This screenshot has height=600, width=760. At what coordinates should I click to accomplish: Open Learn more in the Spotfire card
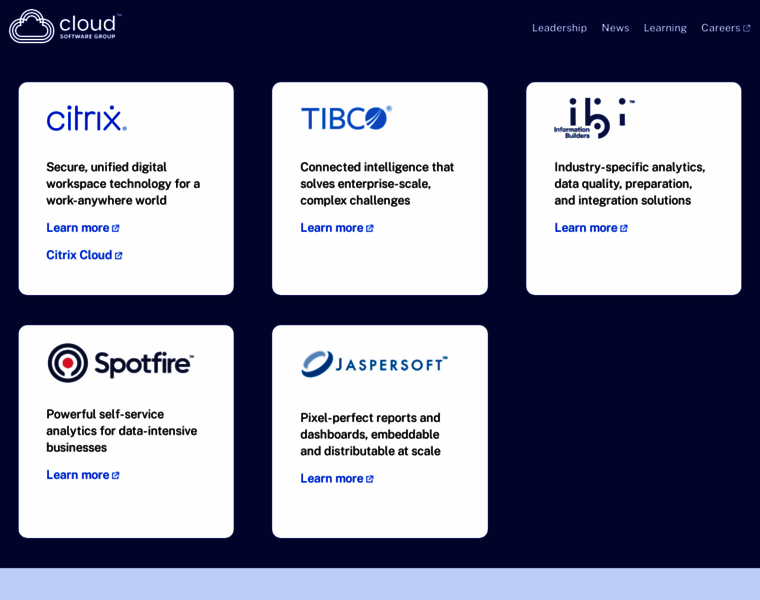[x=82, y=475]
